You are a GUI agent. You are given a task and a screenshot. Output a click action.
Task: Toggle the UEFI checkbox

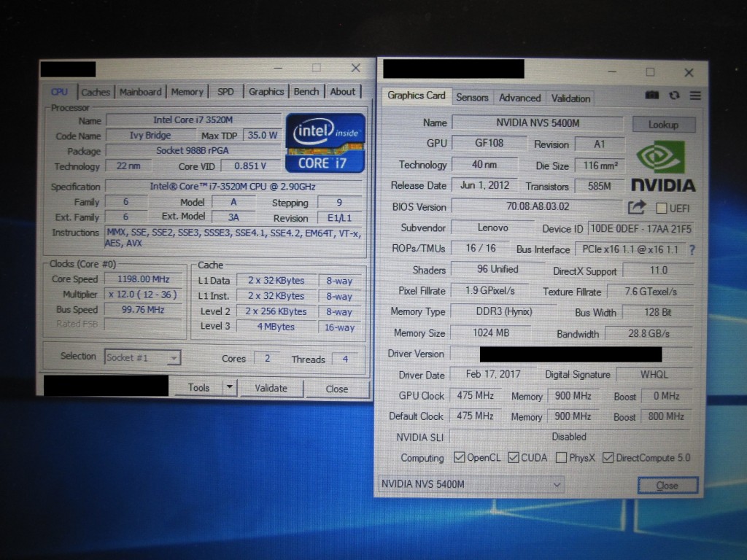click(x=661, y=208)
